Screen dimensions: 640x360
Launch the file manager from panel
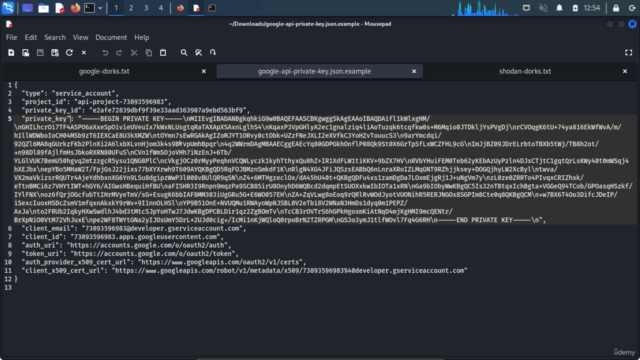coord(43,8)
